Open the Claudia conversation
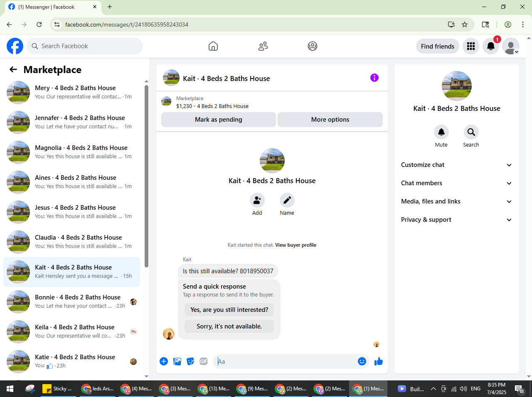The image size is (532, 397). click(71, 242)
